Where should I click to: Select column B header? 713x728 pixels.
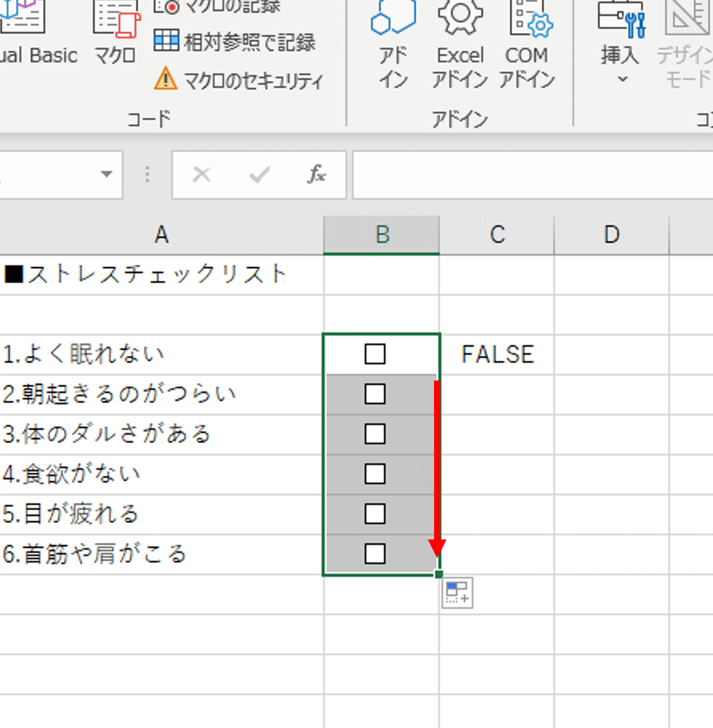point(381,235)
